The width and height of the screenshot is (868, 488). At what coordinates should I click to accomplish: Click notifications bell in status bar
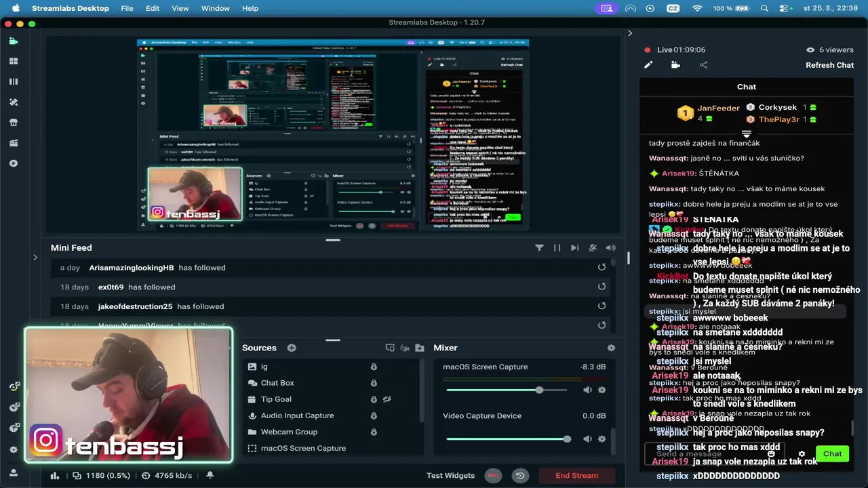click(x=210, y=475)
